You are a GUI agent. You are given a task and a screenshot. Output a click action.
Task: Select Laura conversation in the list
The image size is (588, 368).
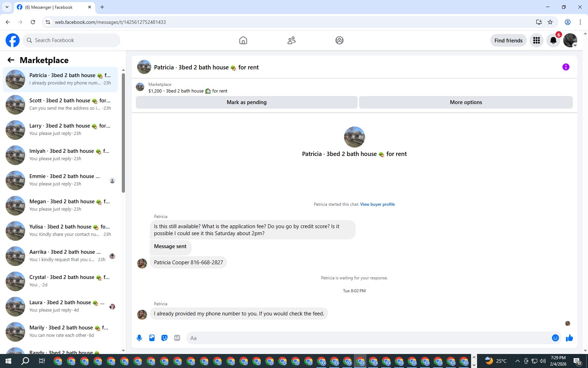[61, 307]
